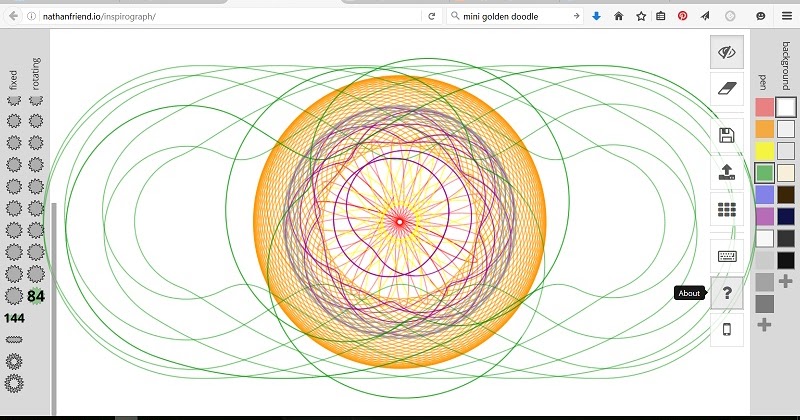The image size is (800, 420).
Task: Open the gallery grid icon
Action: [727, 209]
